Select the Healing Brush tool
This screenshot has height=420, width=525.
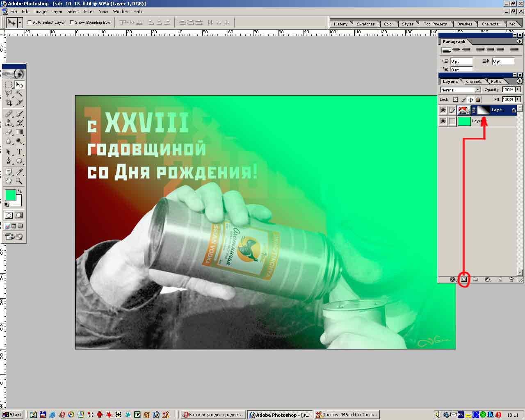(x=9, y=114)
